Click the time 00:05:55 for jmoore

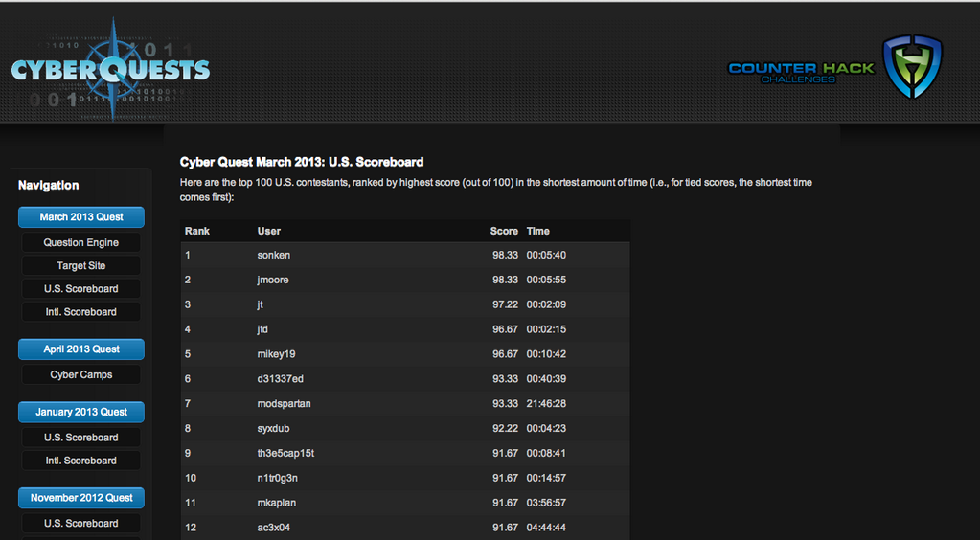pyautogui.click(x=546, y=280)
